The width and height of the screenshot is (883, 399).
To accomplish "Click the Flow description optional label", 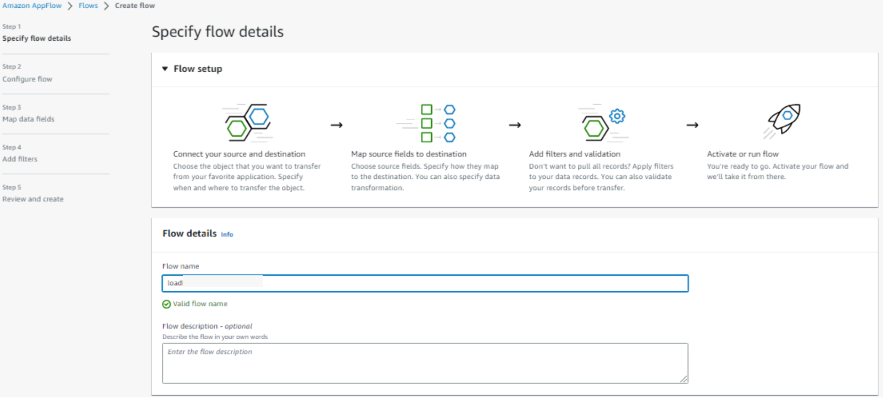I will tap(207, 326).
